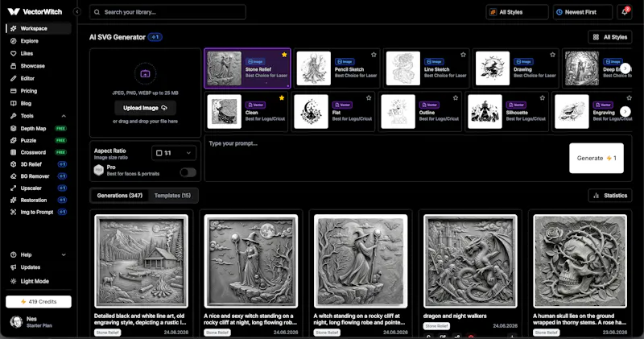The height and width of the screenshot is (339, 644).
Task: Open the Nes user profile
Action: (31, 322)
